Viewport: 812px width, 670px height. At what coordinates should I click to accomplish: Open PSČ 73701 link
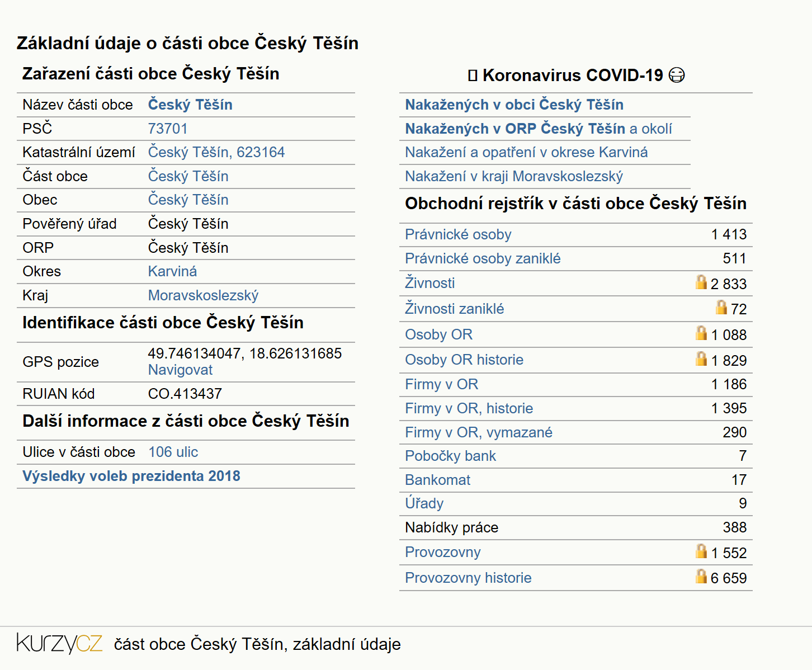pos(168,129)
